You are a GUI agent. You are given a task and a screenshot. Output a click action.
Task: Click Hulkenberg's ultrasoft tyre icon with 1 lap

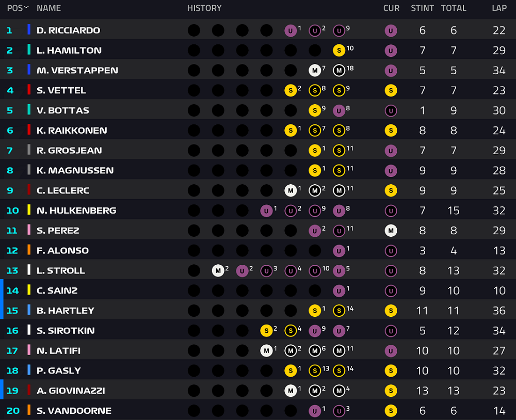[266, 211]
